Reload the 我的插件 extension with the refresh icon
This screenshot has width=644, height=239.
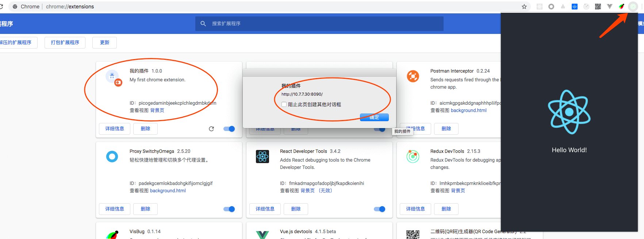click(211, 129)
